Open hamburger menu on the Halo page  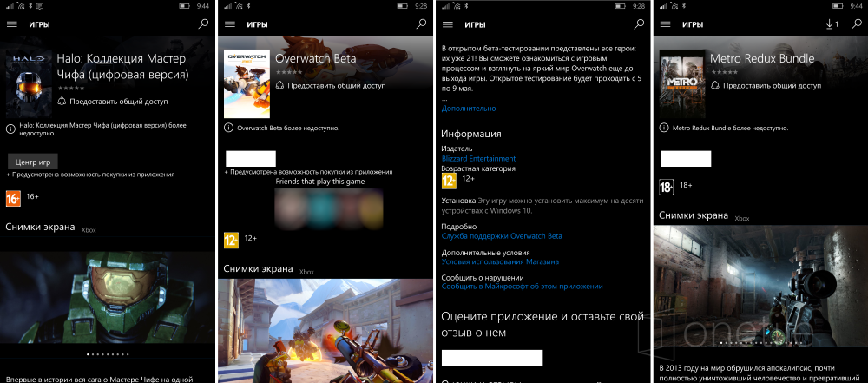pos(12,24)
